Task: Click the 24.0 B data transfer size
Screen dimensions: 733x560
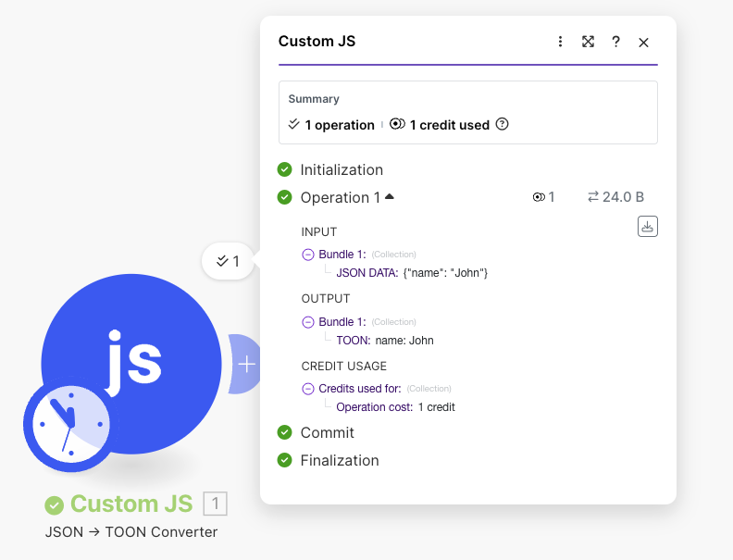Action: point(615,197)
